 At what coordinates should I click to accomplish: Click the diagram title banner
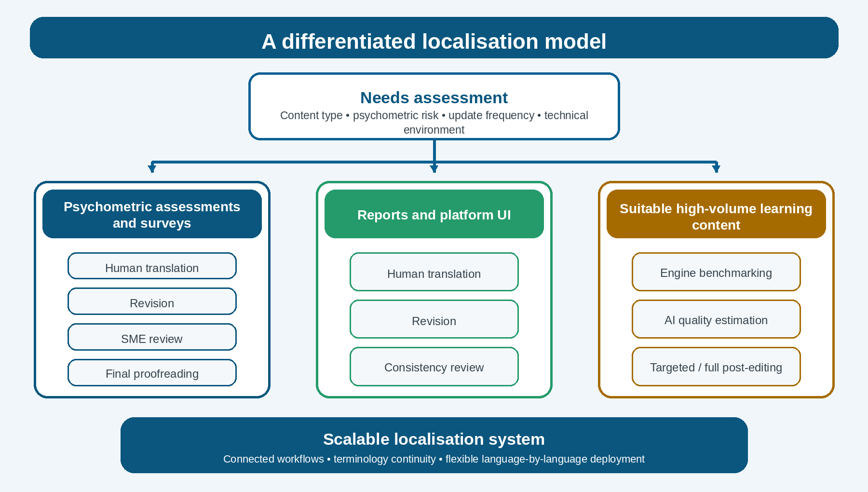[x=434, y=38]
